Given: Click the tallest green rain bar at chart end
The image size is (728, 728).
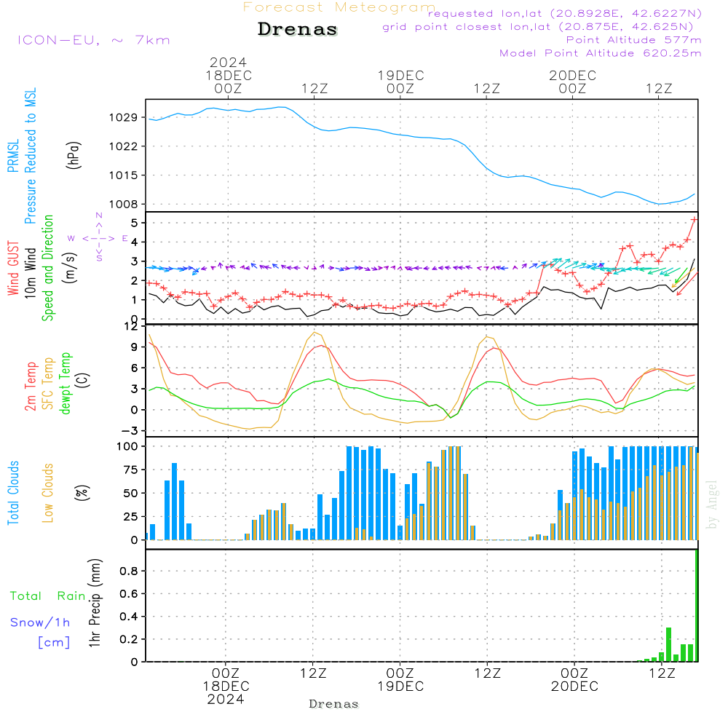Looking at the screenshot, I should [x=697, y=606].
